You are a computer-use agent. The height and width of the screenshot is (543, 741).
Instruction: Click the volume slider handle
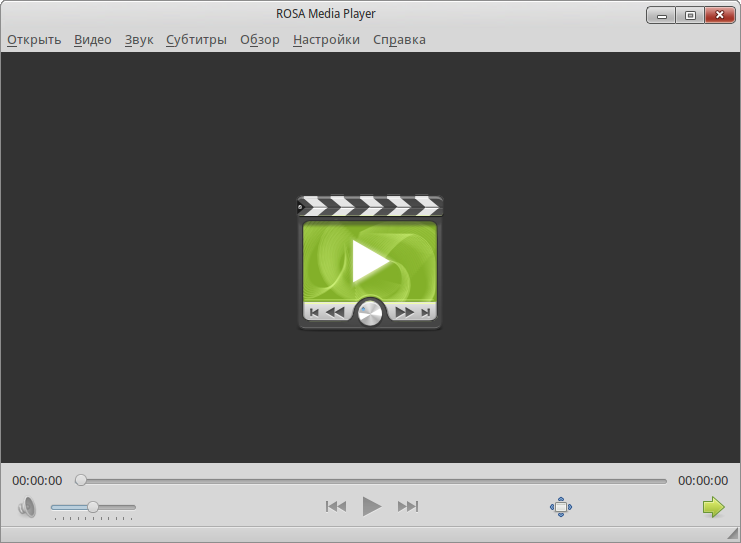click(93, 507)
